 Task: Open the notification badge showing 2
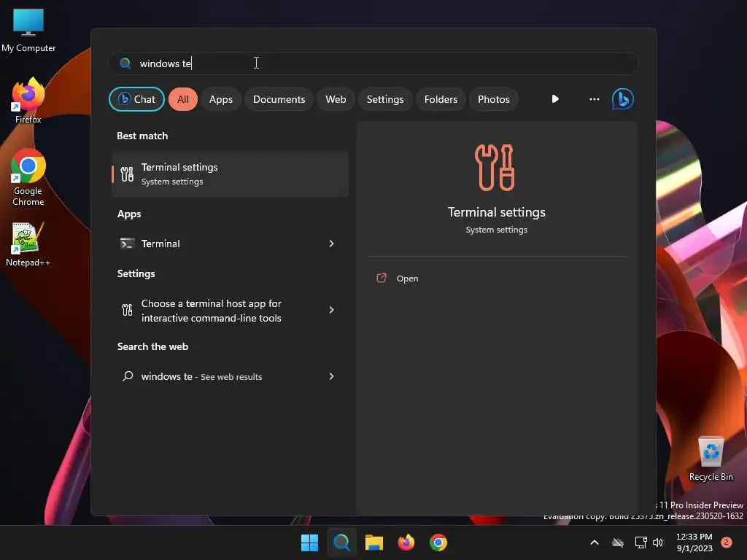click(x=726, y=542)
